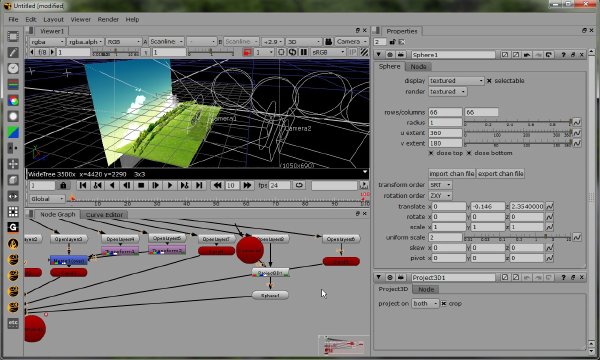This screenshot has width=600, height=360.
Task: Toggle the properties panel lock icon
Action: tap(392, 42)
